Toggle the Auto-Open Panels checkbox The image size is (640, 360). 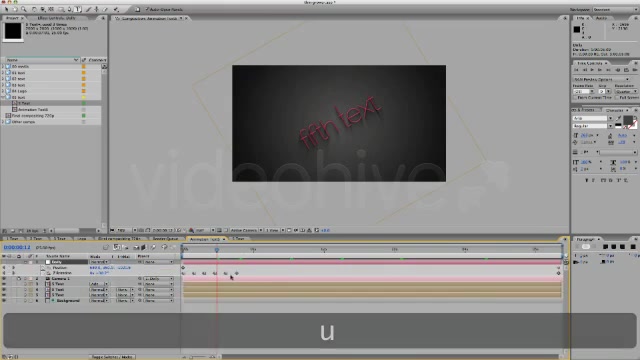coord(147,9)
